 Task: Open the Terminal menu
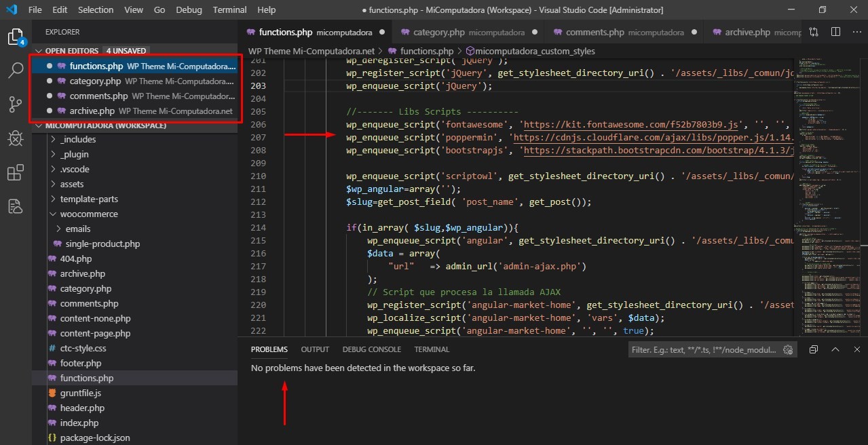click(229, 9)
